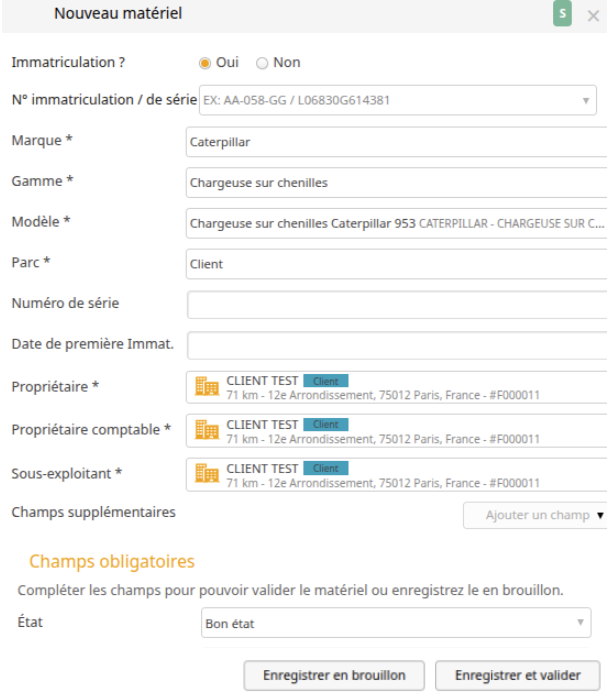Click building icon in Propriétaire field
Image resolution: width=615 pixels, height=699 pixels.
207,386
